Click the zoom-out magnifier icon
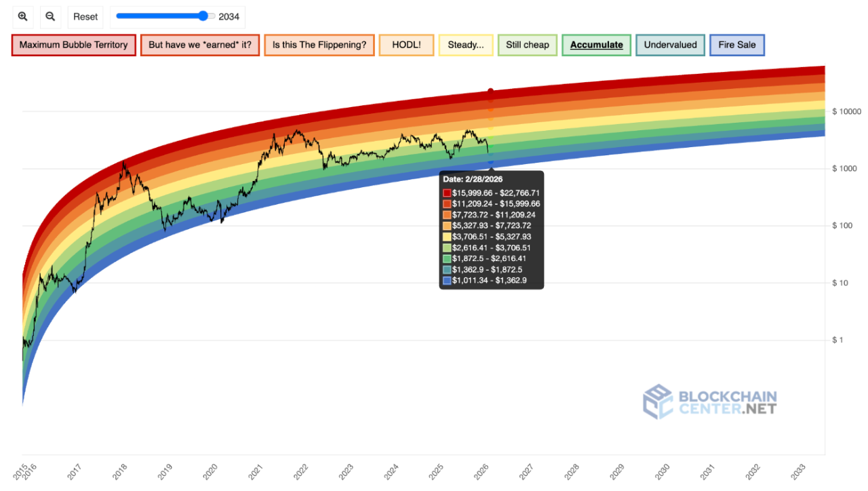868x491 pixels. tap(50, 16)
